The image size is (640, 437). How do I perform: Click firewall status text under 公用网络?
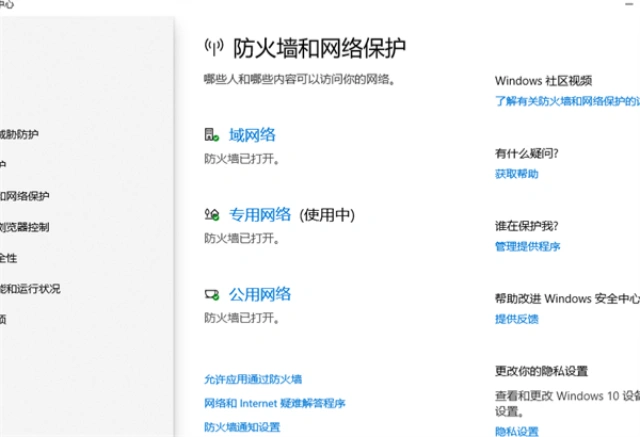(x=242, y=318)
